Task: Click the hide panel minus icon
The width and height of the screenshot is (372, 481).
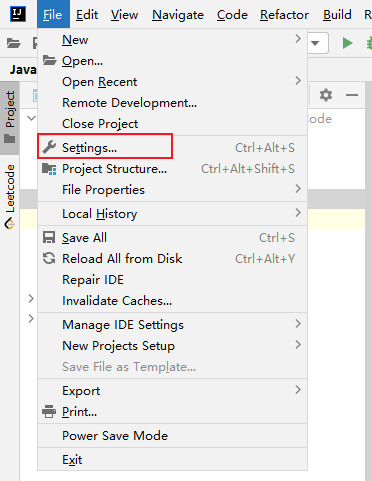Action: 352,95
